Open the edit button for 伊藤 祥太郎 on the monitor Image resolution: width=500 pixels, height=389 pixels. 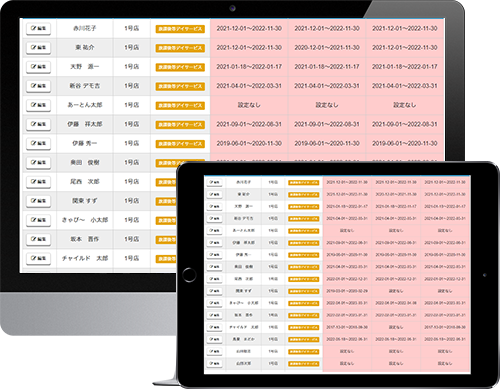[x=38, y=124]
